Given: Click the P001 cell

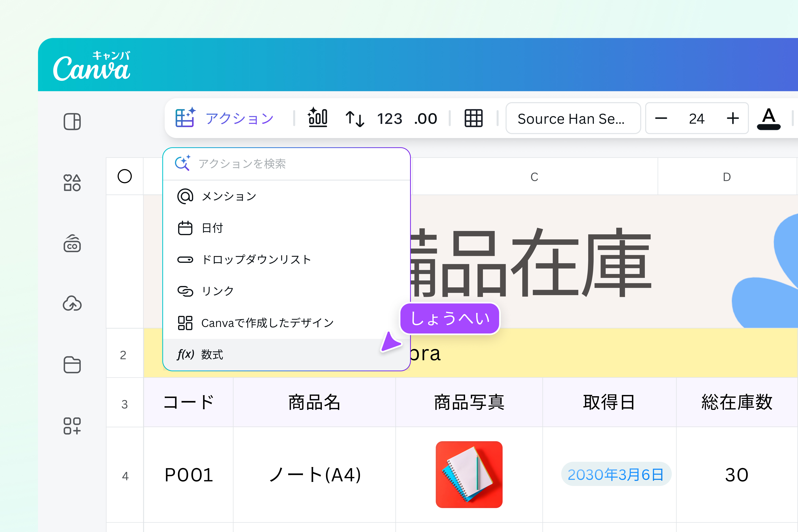Looking at the screenshot, I should click(189, 475).
